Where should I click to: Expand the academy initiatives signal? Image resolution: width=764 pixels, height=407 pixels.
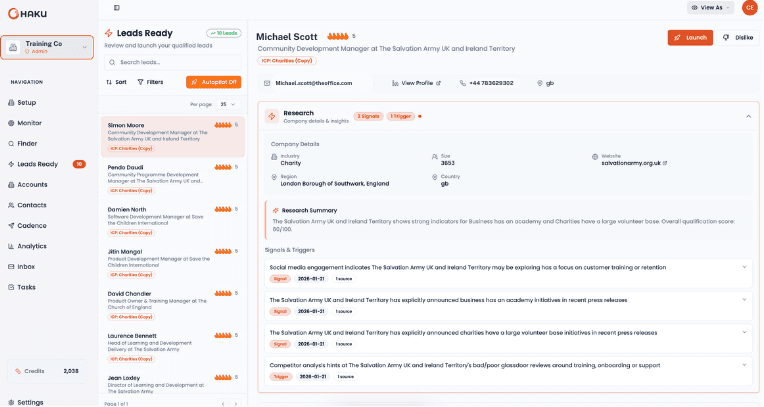[x=744, y=300]
